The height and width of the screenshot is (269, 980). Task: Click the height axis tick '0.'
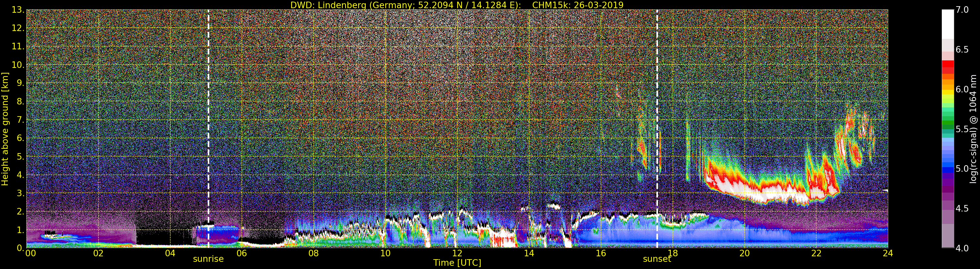21,248
